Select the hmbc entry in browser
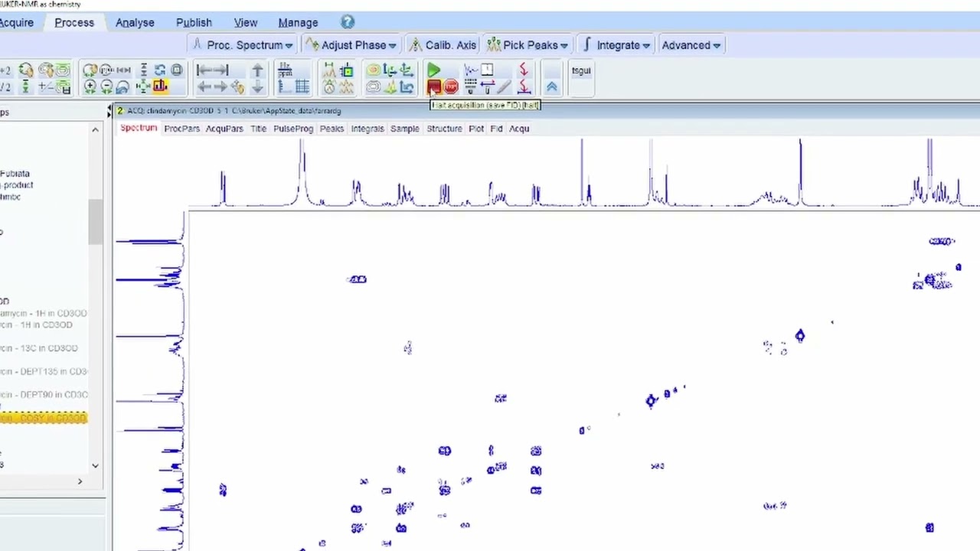Image resolution: width=980 pixels, height=551 pixels. click(11, 197)
